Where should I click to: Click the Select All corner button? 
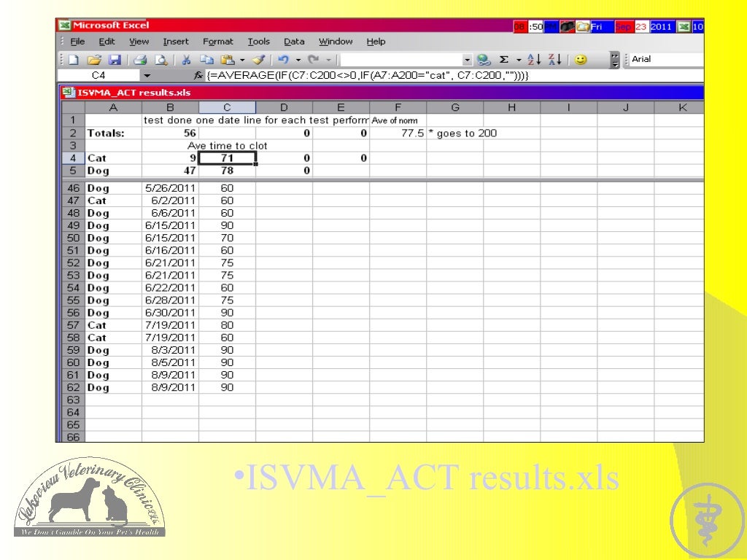click(73, 107)
